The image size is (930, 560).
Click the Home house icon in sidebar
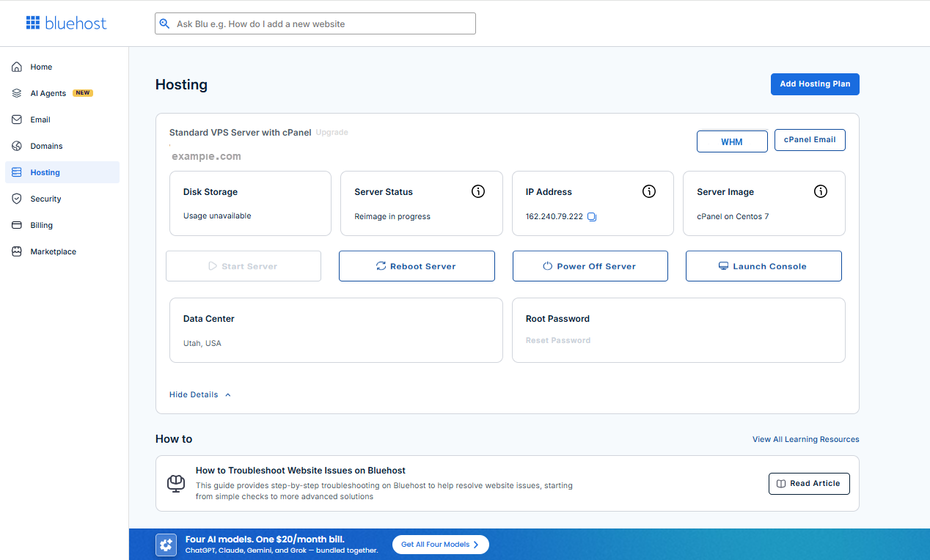[17, 67]
